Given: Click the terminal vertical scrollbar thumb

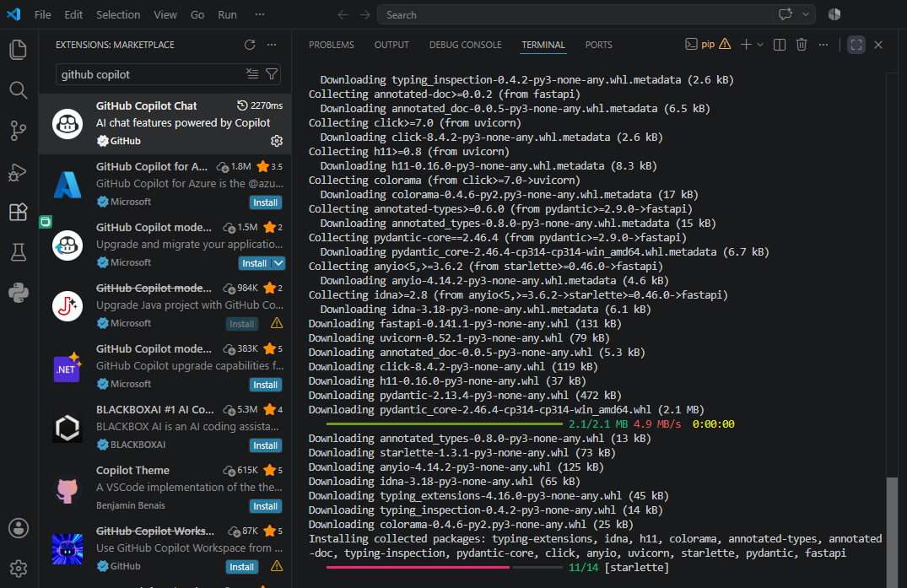Looking at the screenshot, I should pyautogui.click(x=893, y=532).
